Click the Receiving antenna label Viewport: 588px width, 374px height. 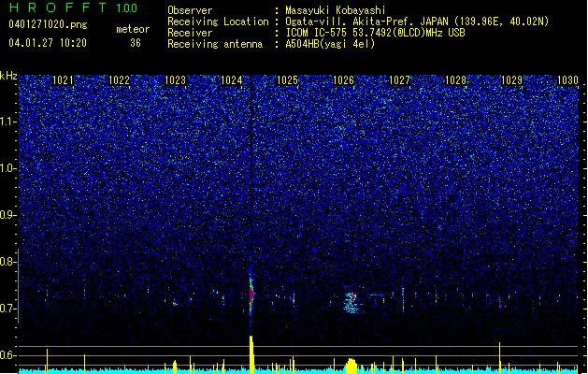[215, 44]
